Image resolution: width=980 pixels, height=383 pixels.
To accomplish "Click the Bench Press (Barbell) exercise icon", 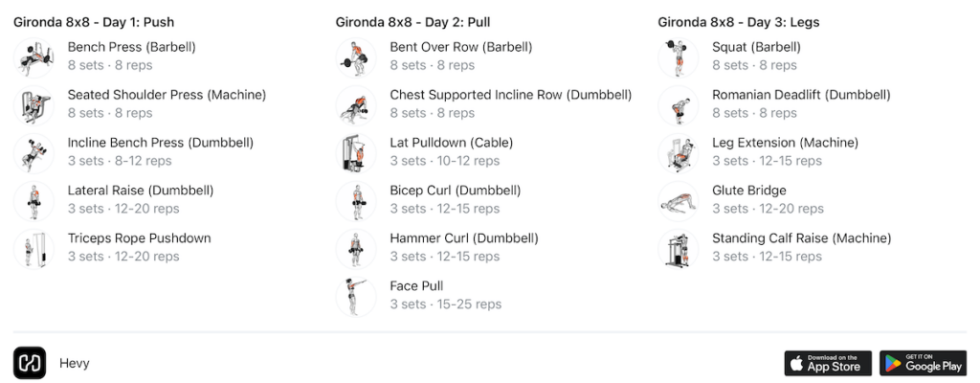I will (33, 57).
